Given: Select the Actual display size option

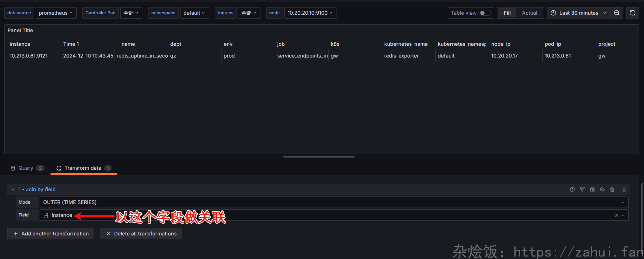Looking at the screenshot, I should [529, 13].
